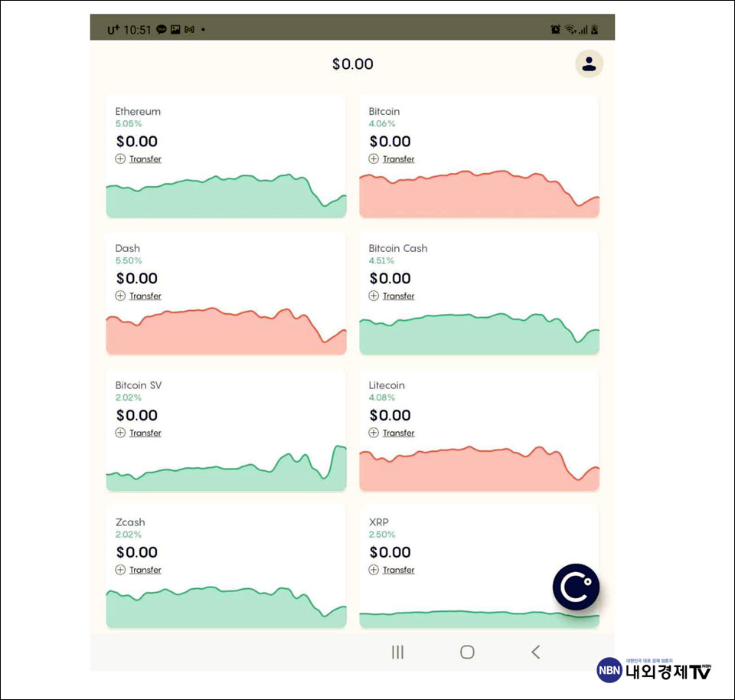This screenshot has height=700, width=735.
Task: Select the Litecoin coin title
Action: pyautogui.click(x=387, y=385)
